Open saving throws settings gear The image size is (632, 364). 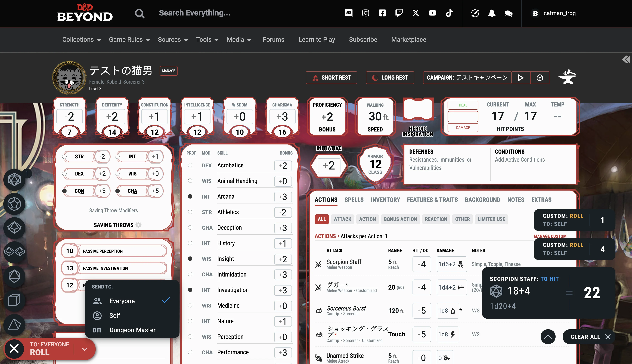pos(138,225)
